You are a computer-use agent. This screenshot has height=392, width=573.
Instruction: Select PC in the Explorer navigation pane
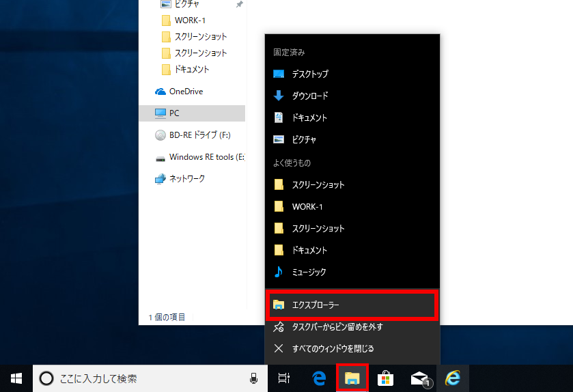pyautogui.click(x=192, y=113)
